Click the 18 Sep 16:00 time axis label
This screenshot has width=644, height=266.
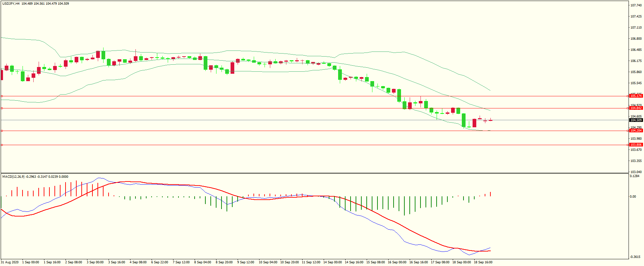tap(483, 262)
